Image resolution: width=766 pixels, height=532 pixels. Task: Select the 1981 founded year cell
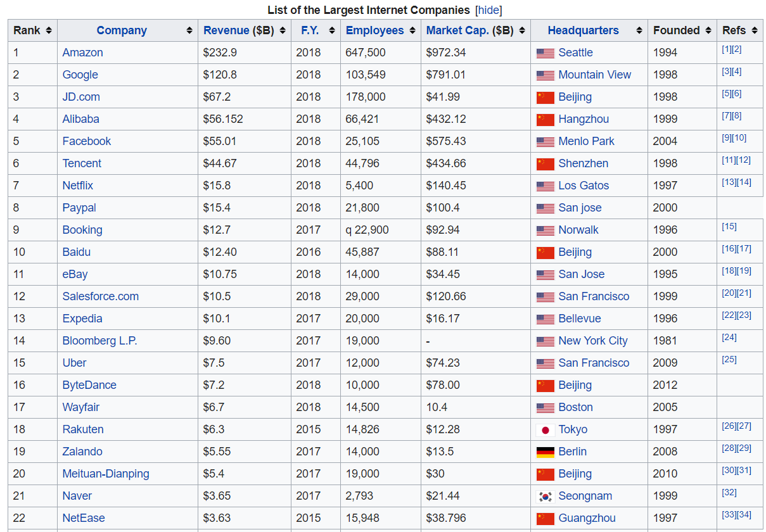[x=682, y=341]
